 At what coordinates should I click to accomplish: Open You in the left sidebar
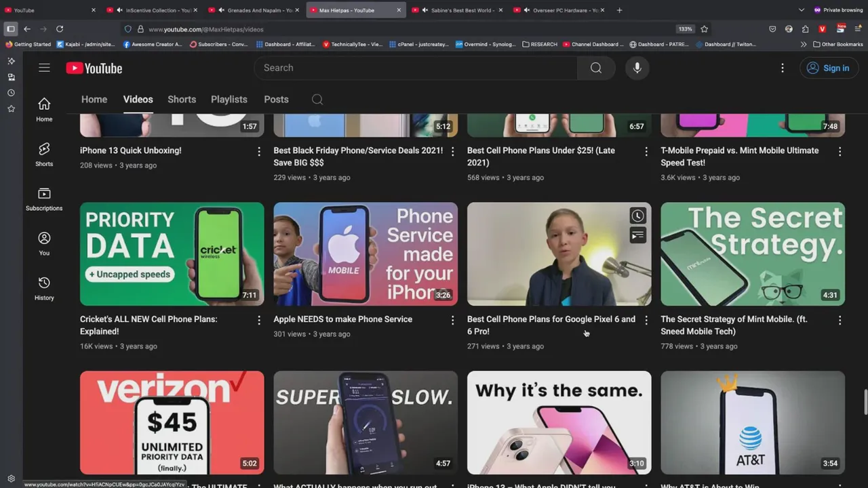(44, 243)
